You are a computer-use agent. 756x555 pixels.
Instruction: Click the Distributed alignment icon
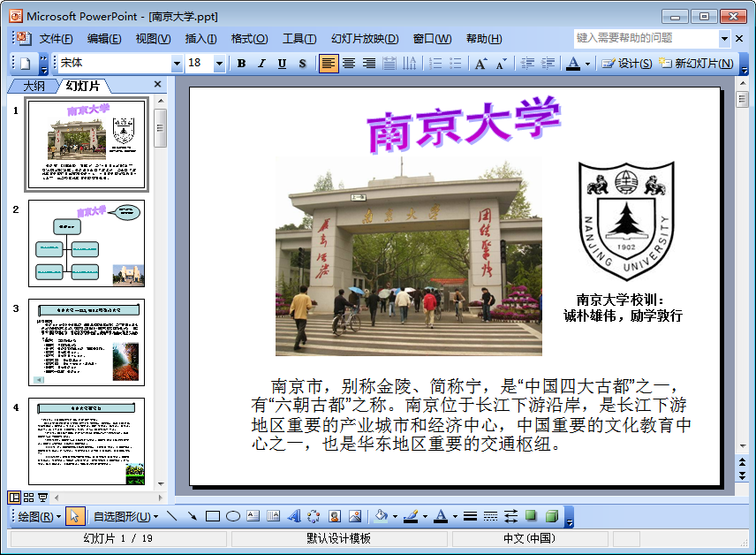pos(389,64)
